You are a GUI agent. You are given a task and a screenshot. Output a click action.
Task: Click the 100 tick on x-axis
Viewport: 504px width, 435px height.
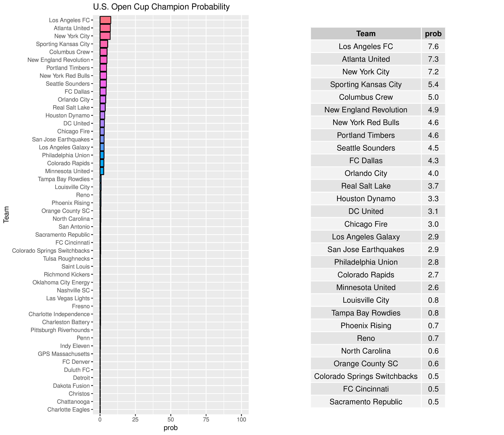point(241,419)
